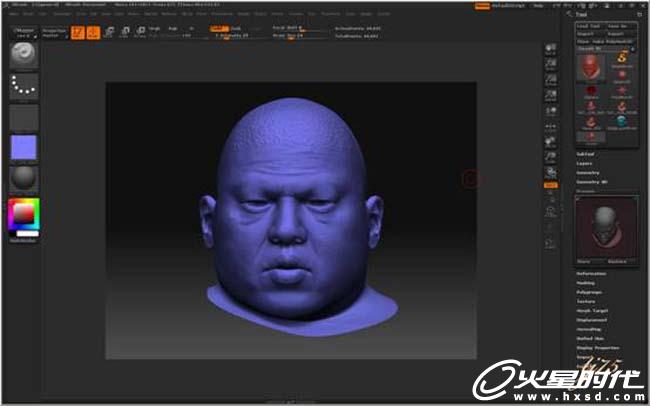Expand the Geometry HD sub-palette

[x=592, y=182]
